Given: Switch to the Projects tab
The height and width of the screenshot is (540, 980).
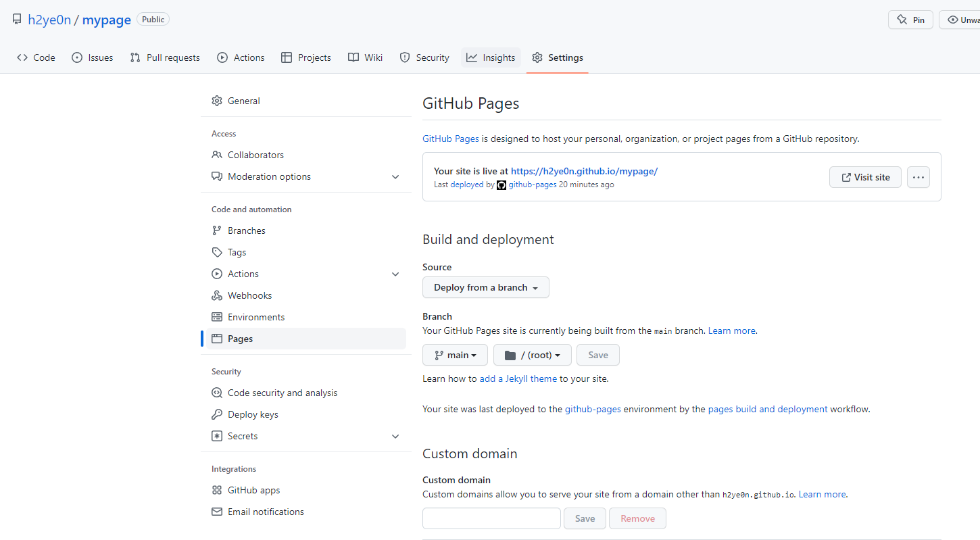Looking at the screenshot, I should coord(306,57).
